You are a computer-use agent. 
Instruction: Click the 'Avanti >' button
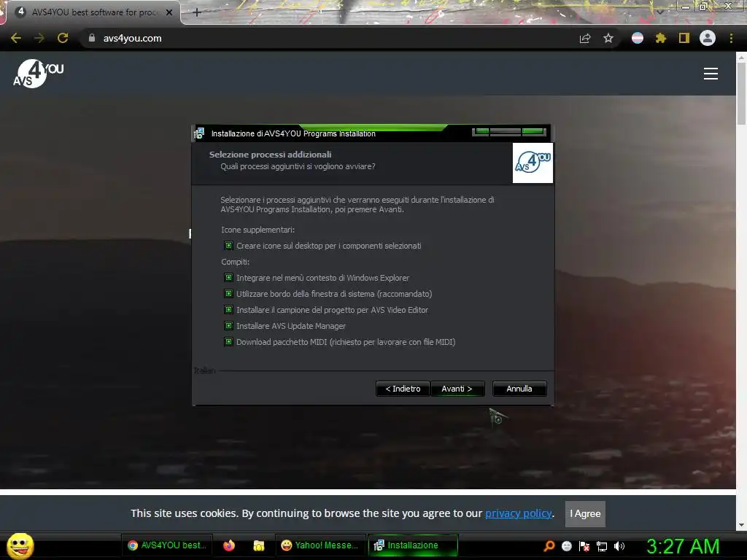tap(457, 389)
